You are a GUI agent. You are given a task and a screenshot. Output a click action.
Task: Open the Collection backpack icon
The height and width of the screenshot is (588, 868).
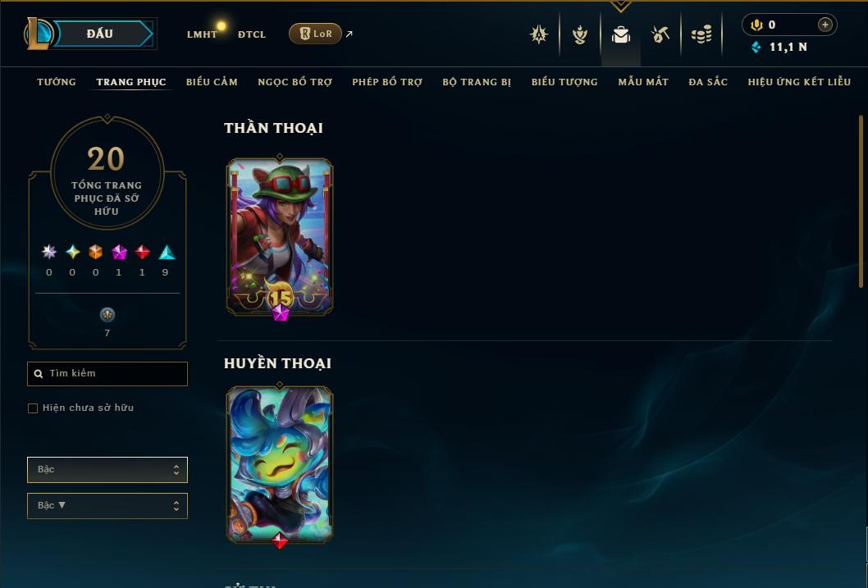click(620, 34)
